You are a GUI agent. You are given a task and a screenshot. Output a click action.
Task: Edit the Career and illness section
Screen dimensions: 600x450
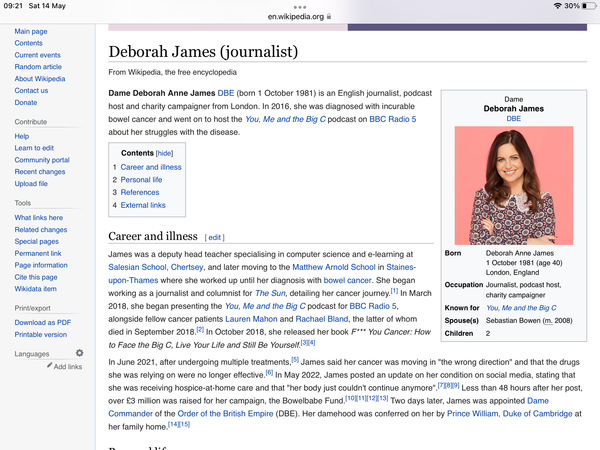point(214,238)
